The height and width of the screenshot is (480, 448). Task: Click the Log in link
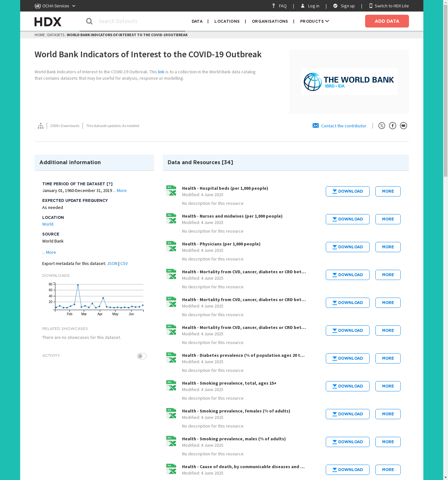(314, 6)
